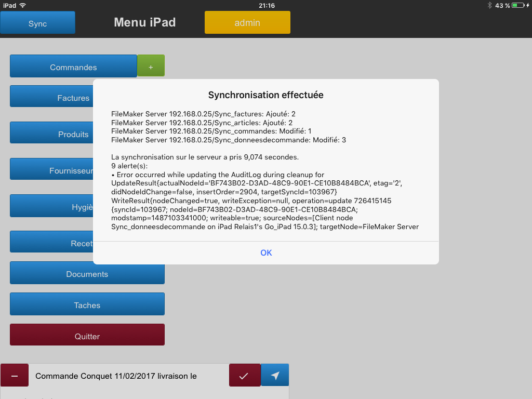Open the Recettes section button
Screen dimensions: 532x399
pyautogui.click(x=51, y=242)
